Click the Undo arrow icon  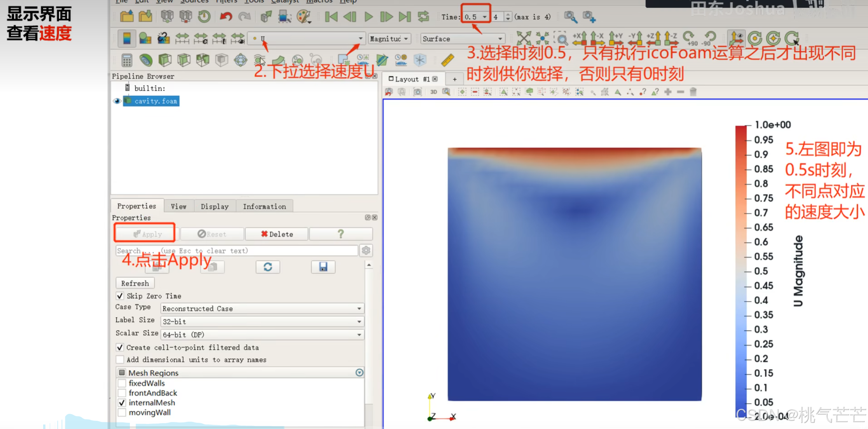(226, 17)
